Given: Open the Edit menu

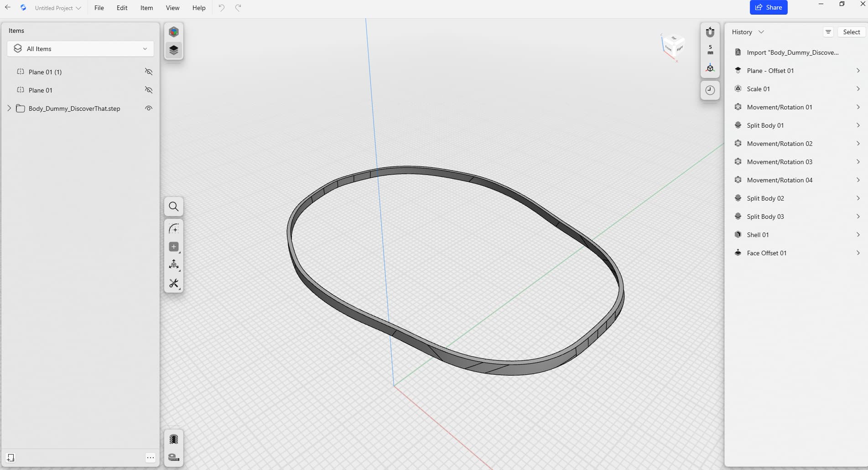Looking at the screenshot, I should tap(122, 8).
